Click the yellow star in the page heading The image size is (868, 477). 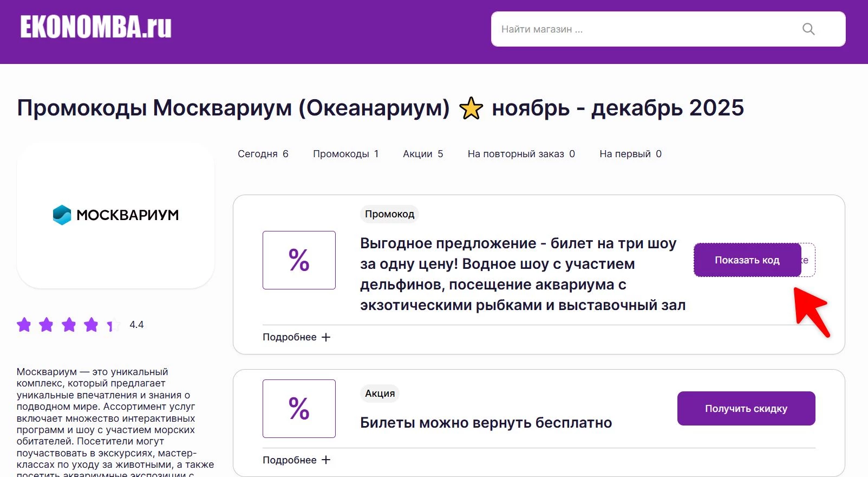tap(471, 108)
